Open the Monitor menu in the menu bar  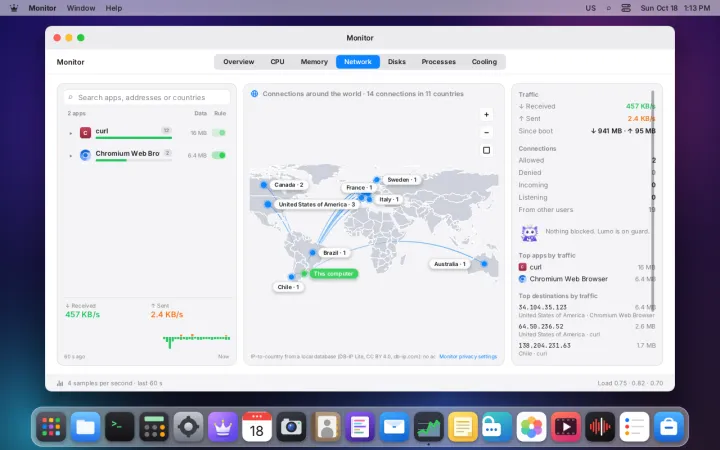click(x=42, y=8)
